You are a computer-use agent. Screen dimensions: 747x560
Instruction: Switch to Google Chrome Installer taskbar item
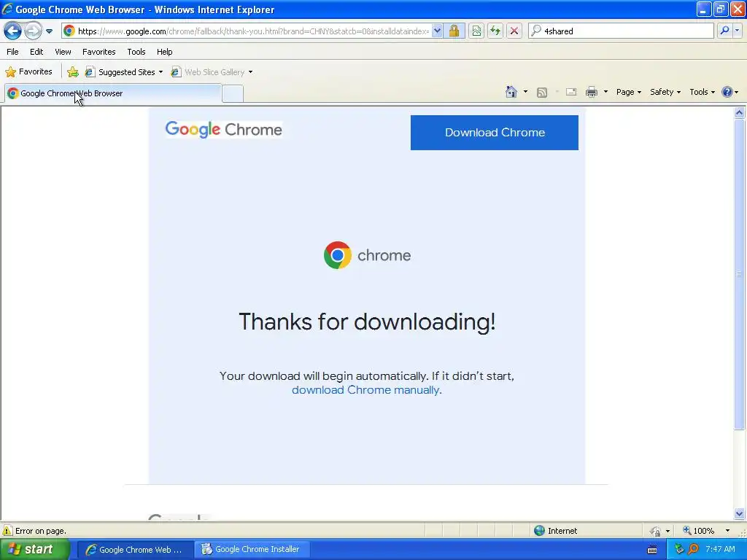252,550
